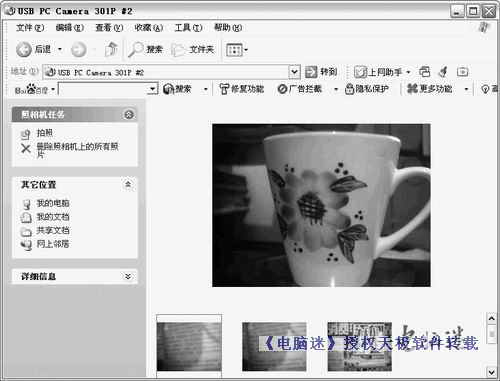Click the Back (后退) navigation button
Screen dimensions: 500x381
click(34, 50)
